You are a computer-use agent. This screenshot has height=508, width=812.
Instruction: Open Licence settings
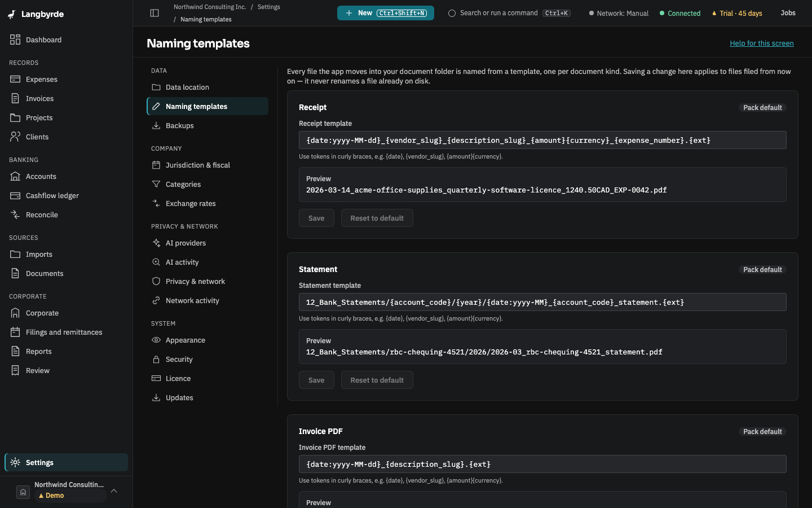coord(208,378)
